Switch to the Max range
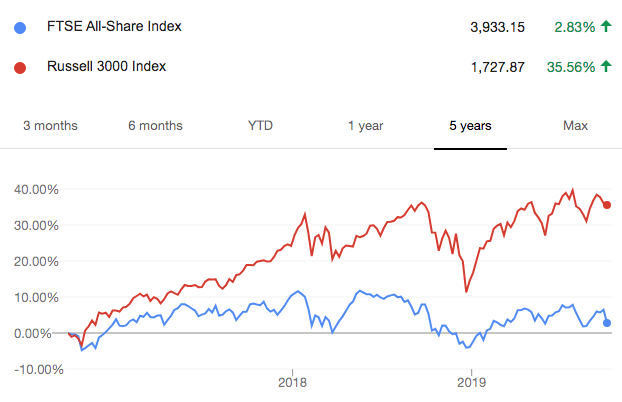The image size is (622, 402). pos(575,125)
